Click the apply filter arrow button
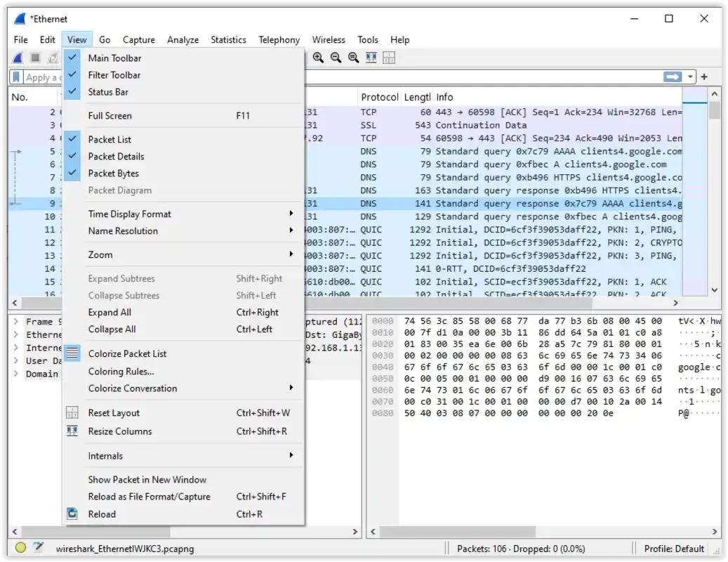Viewport: 728px width, 562px height. pyautogui.click(x=673, y=77)
